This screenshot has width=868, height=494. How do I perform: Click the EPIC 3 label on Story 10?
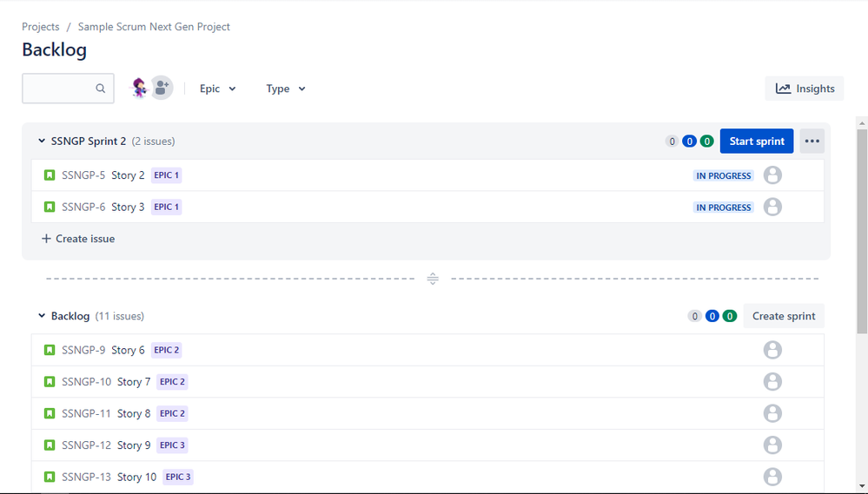tap(178, 477)
